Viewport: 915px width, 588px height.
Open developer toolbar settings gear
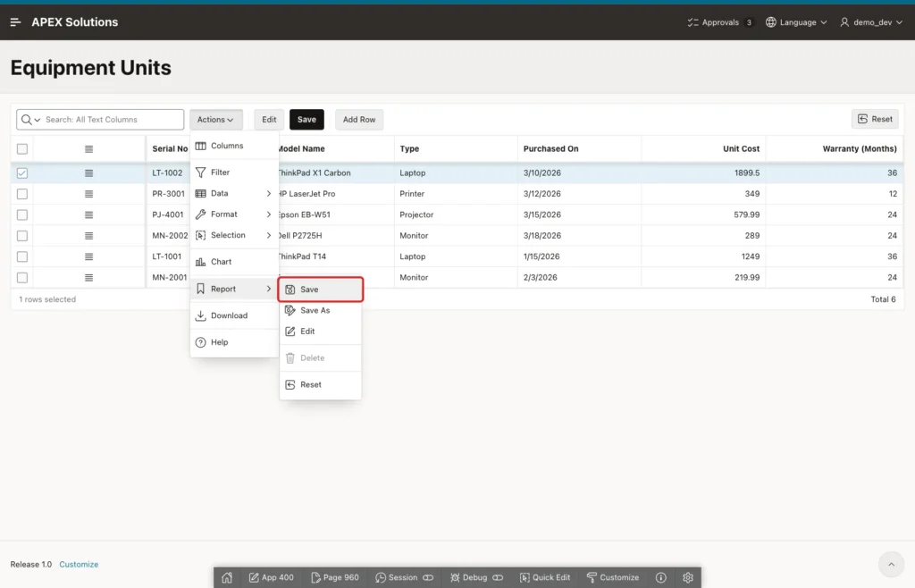point(688,577)
